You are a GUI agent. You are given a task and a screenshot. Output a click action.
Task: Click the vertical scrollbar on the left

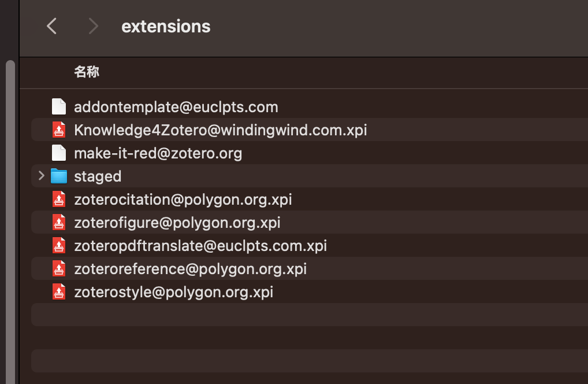(10, 221)
